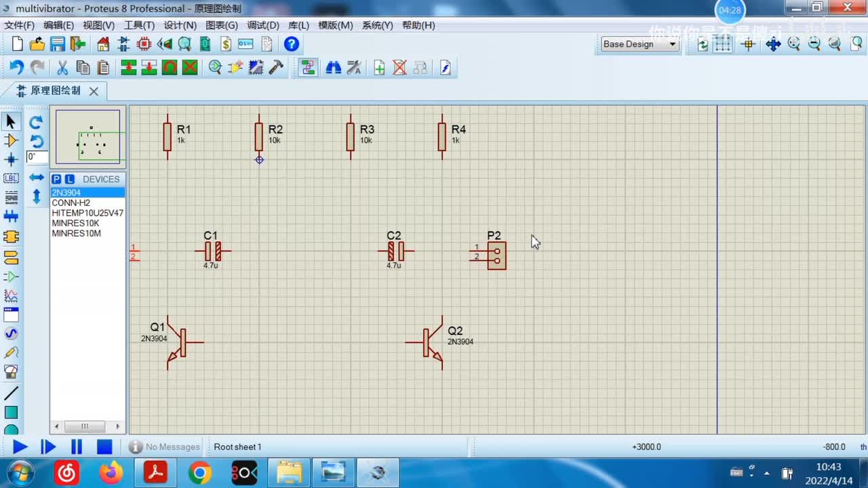
Task: Start the simulation with the play button
Action: pos(20,447)
